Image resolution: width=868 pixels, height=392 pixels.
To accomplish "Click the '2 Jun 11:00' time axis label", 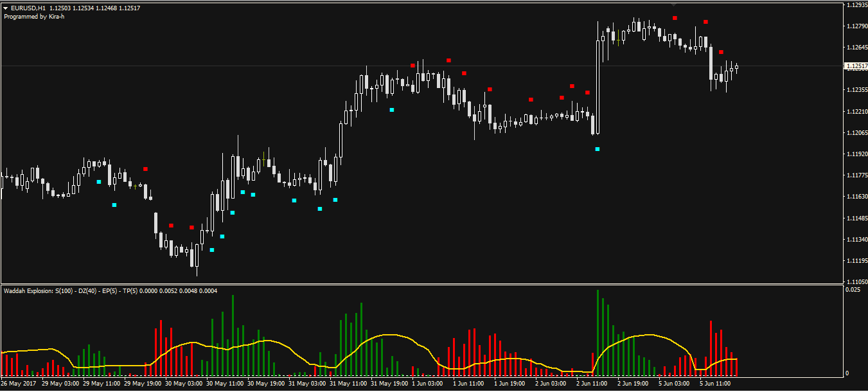I will coord(591,384).
